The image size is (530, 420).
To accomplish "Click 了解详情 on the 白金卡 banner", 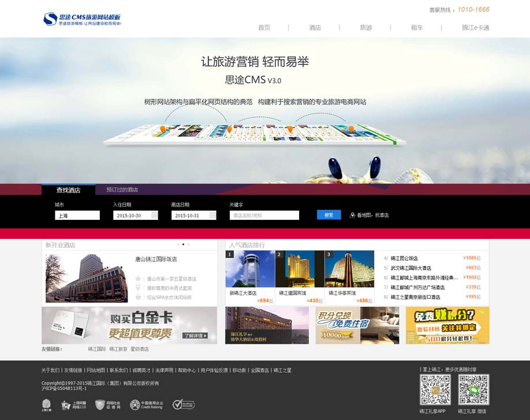I will (195, 336).
